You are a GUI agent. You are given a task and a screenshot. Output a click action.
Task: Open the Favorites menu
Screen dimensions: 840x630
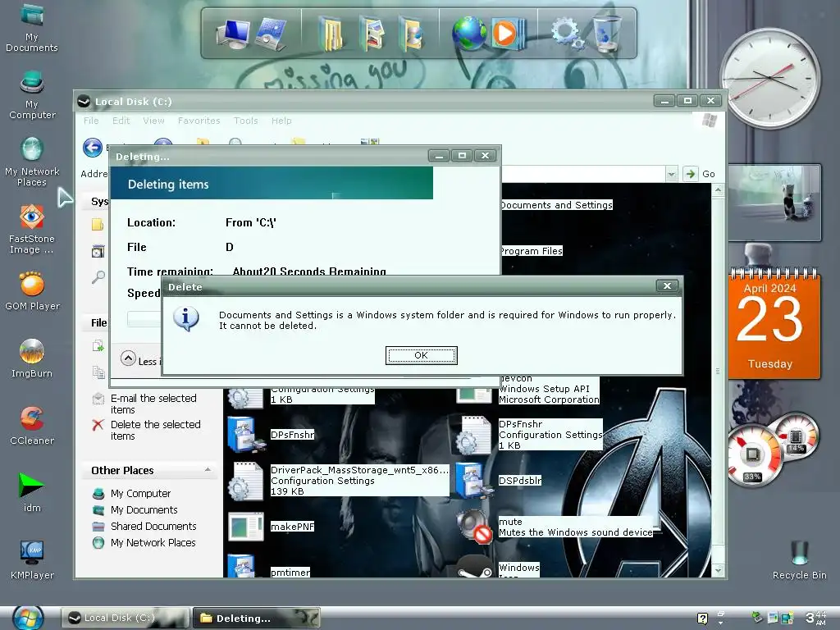point(199,121)
